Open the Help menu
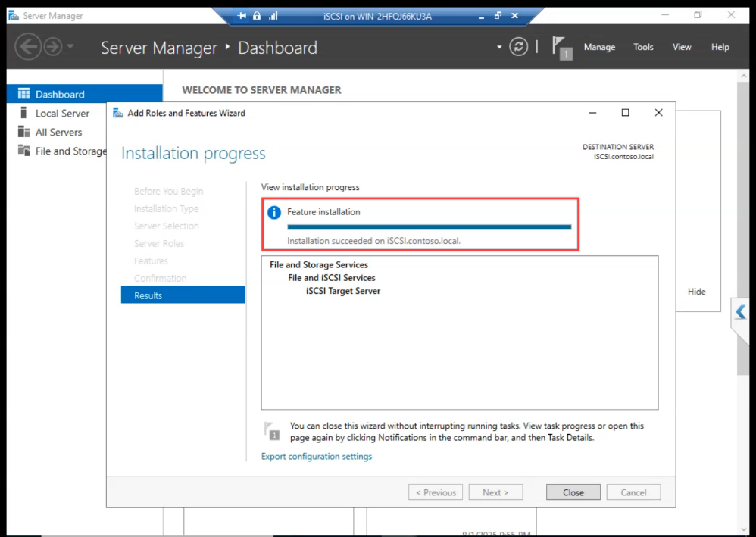Image resolution: width=756 pixels, height=537 pixels. (720, 47)
